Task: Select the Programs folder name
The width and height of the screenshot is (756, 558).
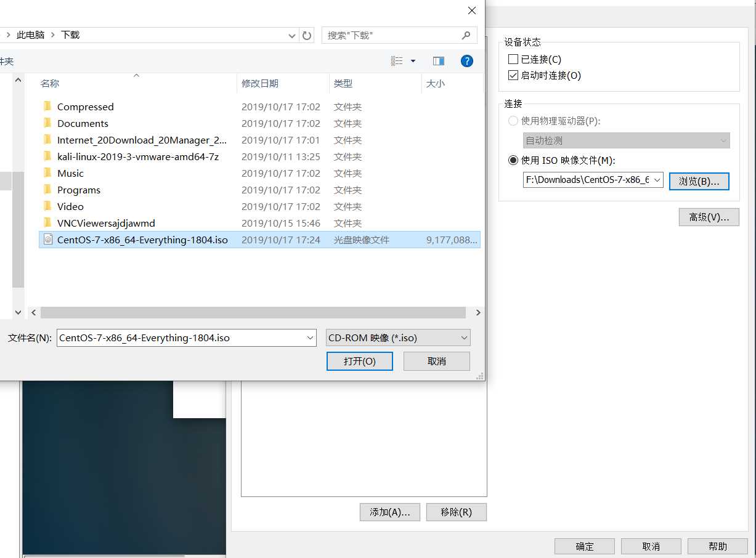Action: pos(79,190)
